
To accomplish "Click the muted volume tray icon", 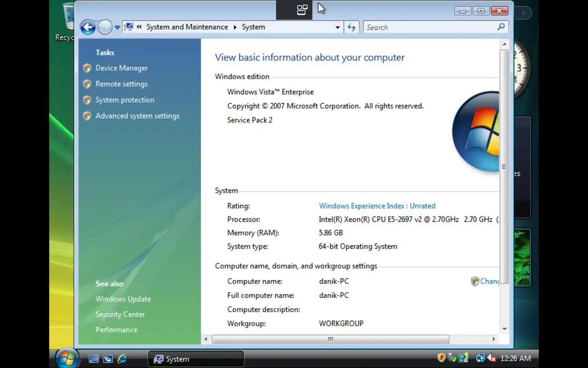I will (491, 358).
